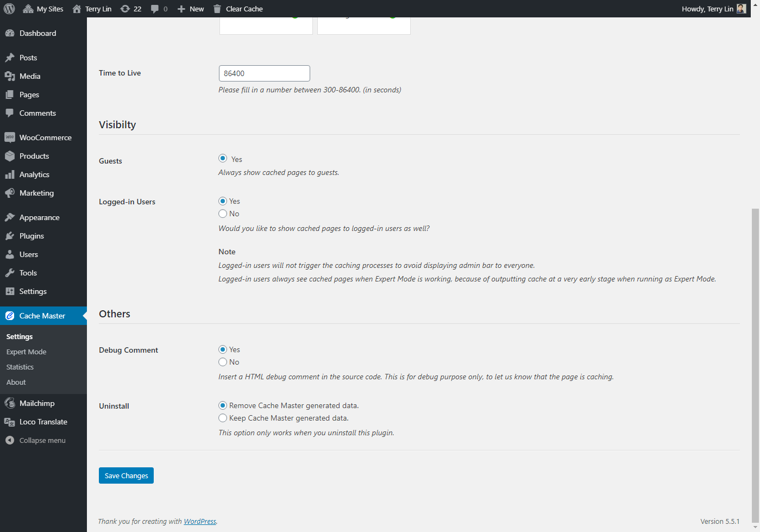Click the Collapse menu label

point(42,440)
